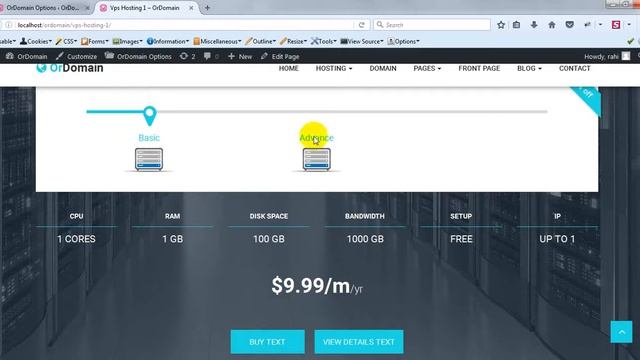Go to Firefox home icon

pyautogui.click(x=552, y=25)
